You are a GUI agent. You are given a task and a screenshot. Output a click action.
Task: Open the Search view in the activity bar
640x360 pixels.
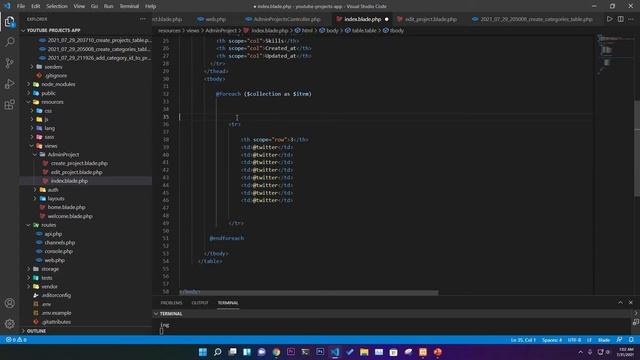point(9,42)
